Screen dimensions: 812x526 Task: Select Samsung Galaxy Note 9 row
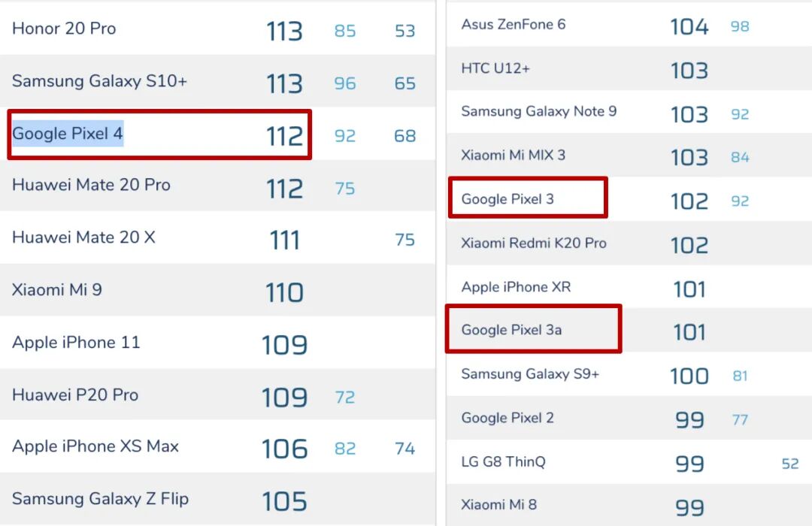[538, 111]
